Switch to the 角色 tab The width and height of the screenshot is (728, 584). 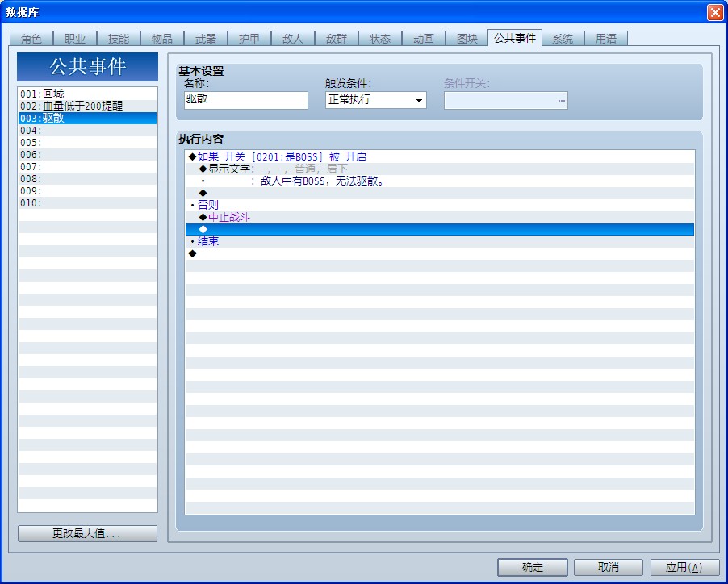31,39
